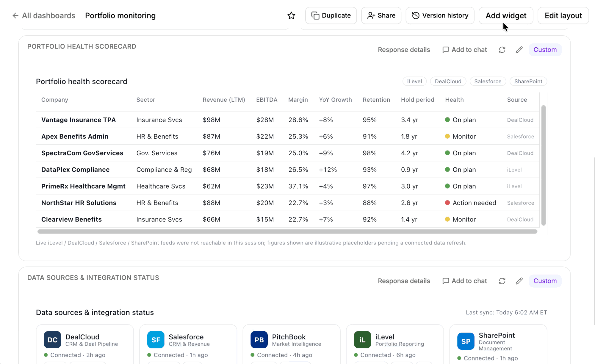The image size is (595, 364).
Task: Add Portfolio Health Scorecard to chat
Action: (x=465, y=50)
